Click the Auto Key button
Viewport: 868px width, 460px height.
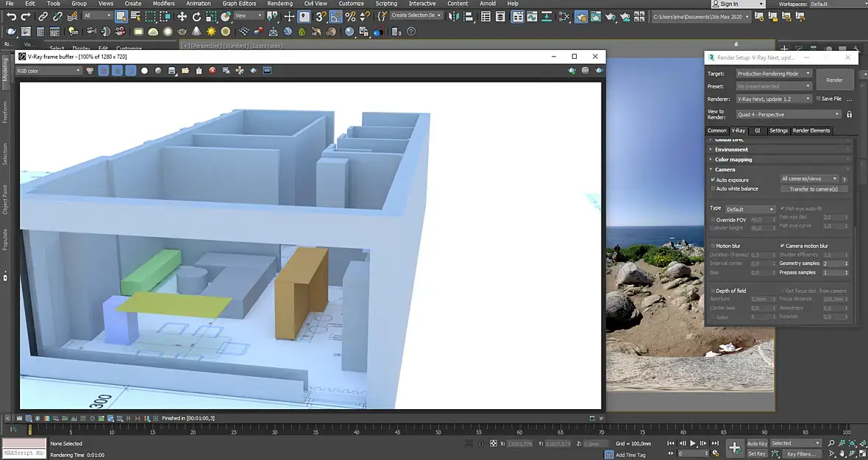757,443
